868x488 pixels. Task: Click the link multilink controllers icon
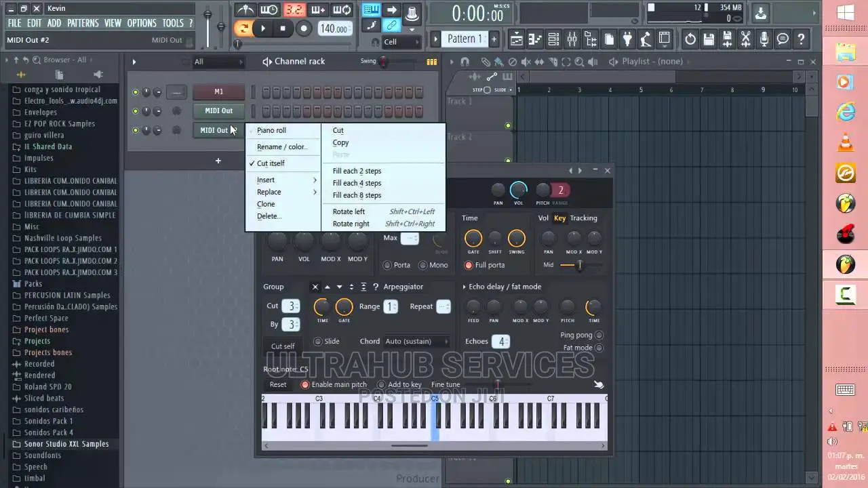(x=392, y=26)
